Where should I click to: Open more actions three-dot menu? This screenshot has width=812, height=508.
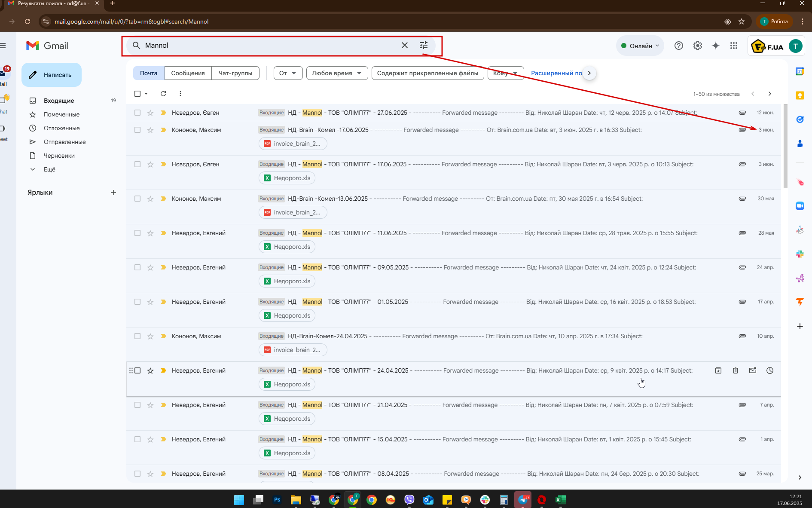180,94
